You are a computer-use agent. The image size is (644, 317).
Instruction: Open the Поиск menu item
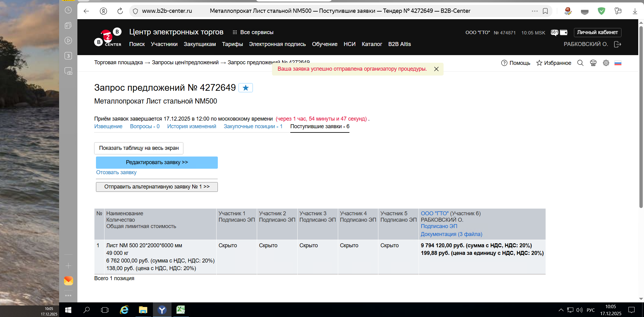137,44
